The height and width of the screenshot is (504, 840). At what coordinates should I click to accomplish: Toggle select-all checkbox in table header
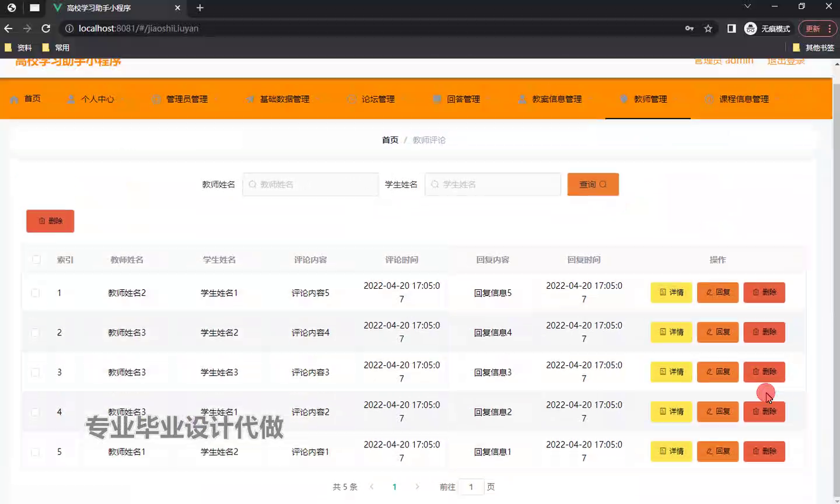(36, 260)
